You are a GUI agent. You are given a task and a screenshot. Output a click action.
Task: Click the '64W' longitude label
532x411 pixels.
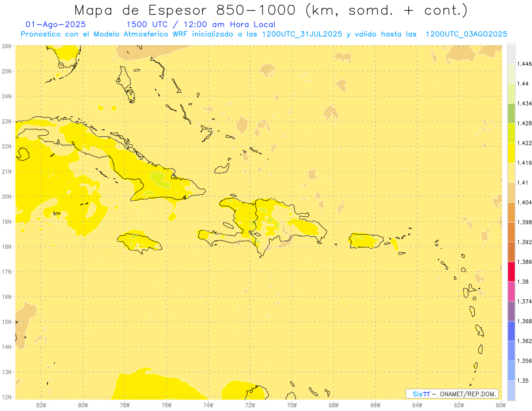(417, 405)
